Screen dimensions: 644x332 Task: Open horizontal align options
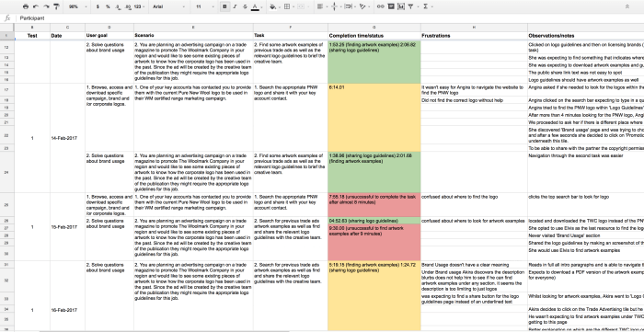point(320,6)
